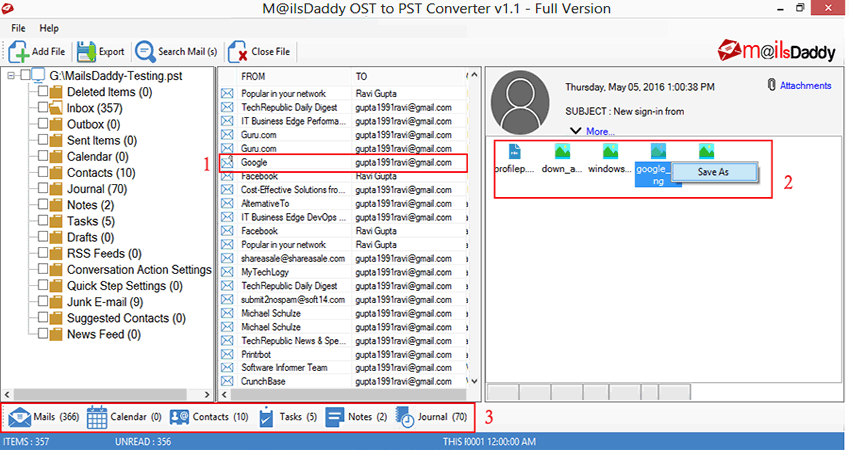Open the RSS Feeds (0) folder
Image resolution: width=849 pixels, height=450 pixels.
(104, 253)
